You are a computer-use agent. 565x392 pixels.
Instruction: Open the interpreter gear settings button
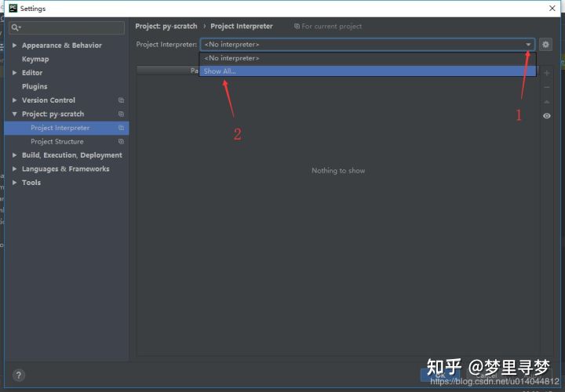(x=545, y=44)
